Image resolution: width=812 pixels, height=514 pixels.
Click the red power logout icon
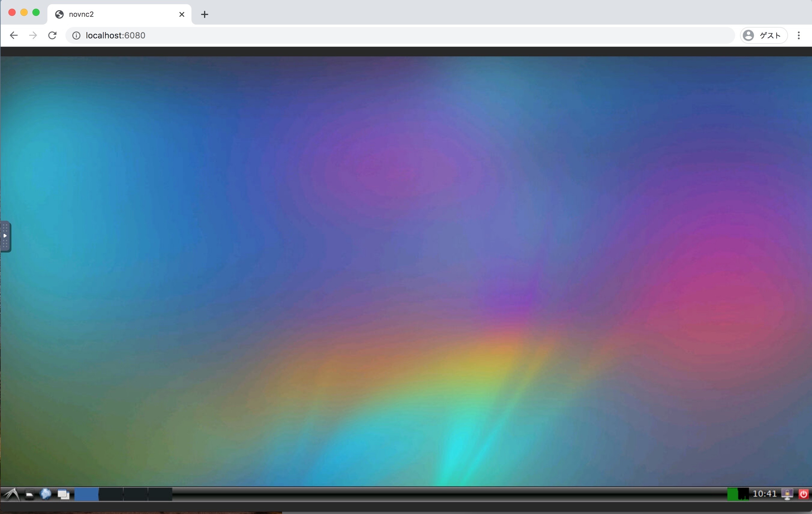[x=804, y=495]
